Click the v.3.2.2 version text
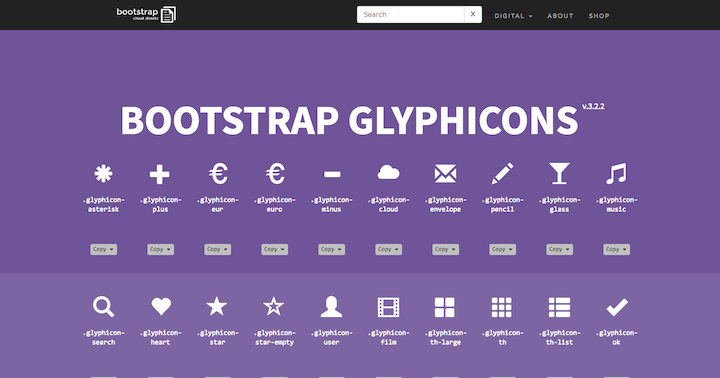Viewport: 720px width, 378px height. pyautogui.click(x=593, y=107)
